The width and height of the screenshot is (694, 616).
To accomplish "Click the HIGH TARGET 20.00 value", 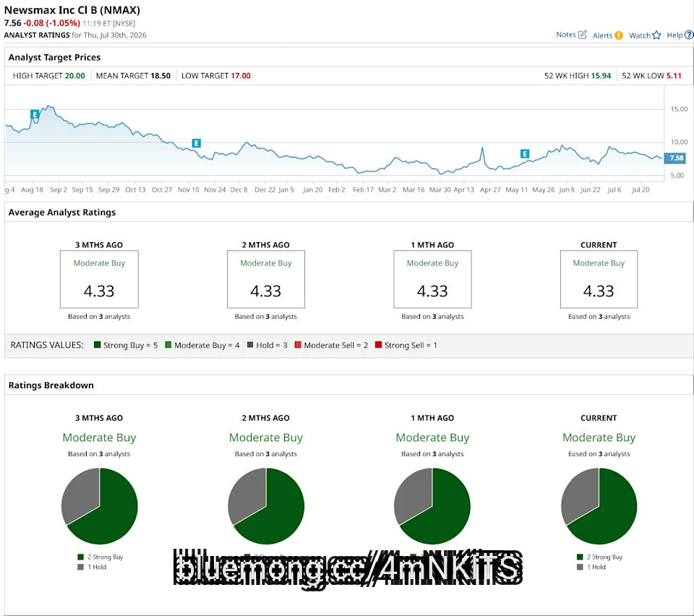I will tap(74, 76).
